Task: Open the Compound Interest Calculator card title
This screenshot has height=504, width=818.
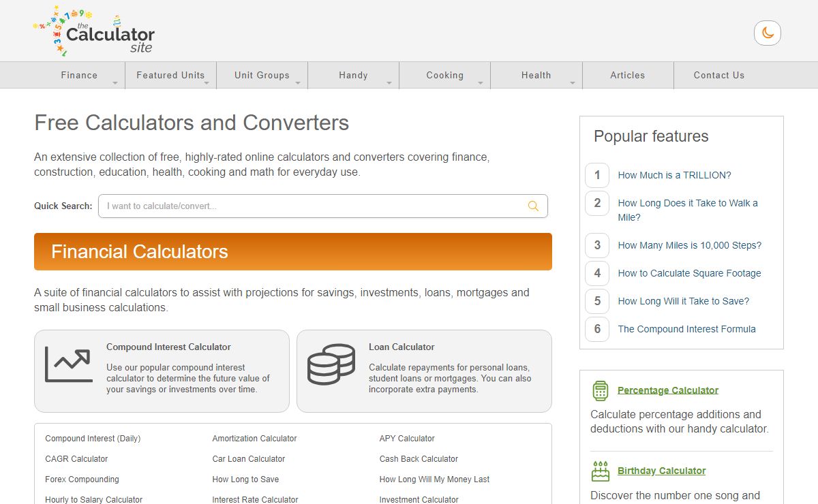Action: click(x=168, y=347)
